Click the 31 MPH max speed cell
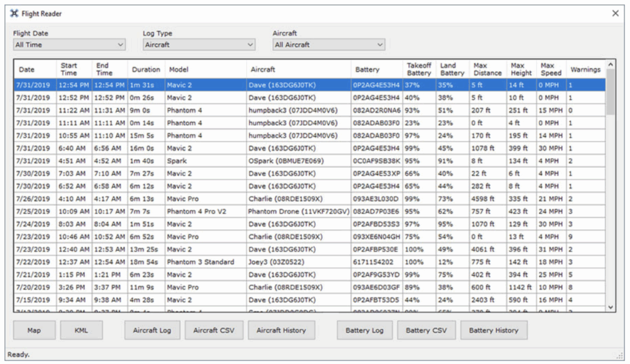630x364 pixels. coord(551,250)
